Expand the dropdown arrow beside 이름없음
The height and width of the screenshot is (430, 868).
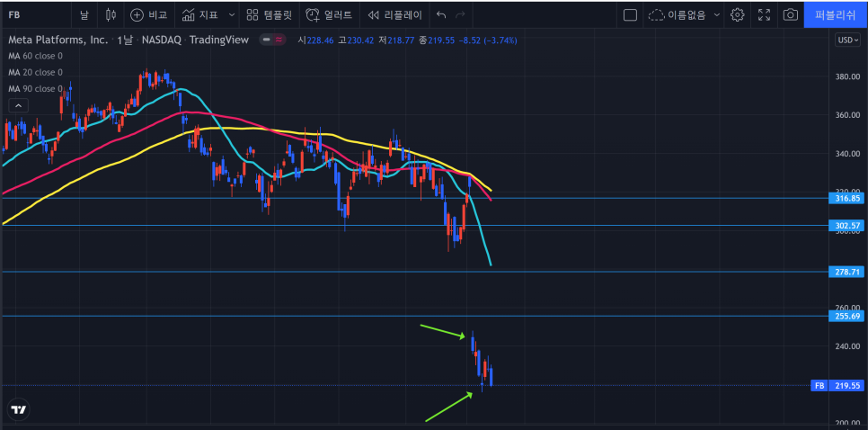tap(717, 15)
